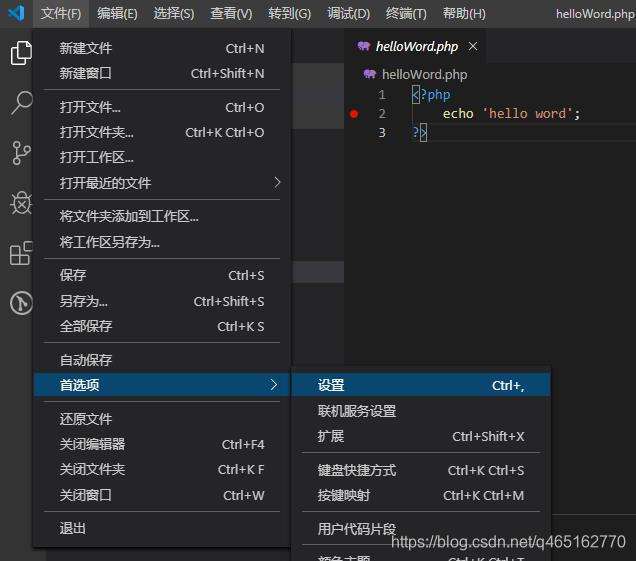636x561 pixels.
Task: Click 关闭文件夹 menu entry
Action: click(162, 469)
